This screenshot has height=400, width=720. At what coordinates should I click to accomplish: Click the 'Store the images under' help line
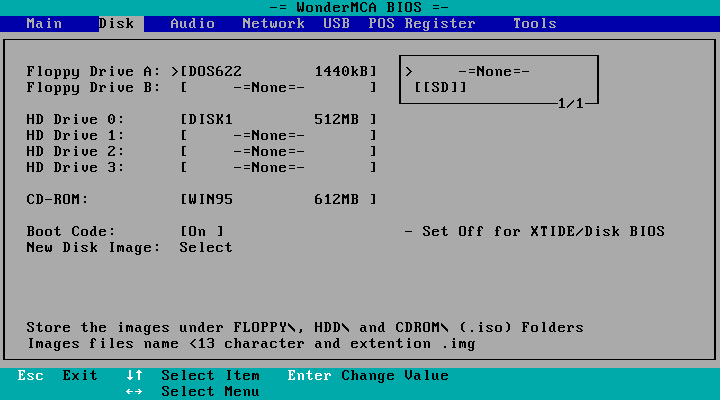click(305, 327)
